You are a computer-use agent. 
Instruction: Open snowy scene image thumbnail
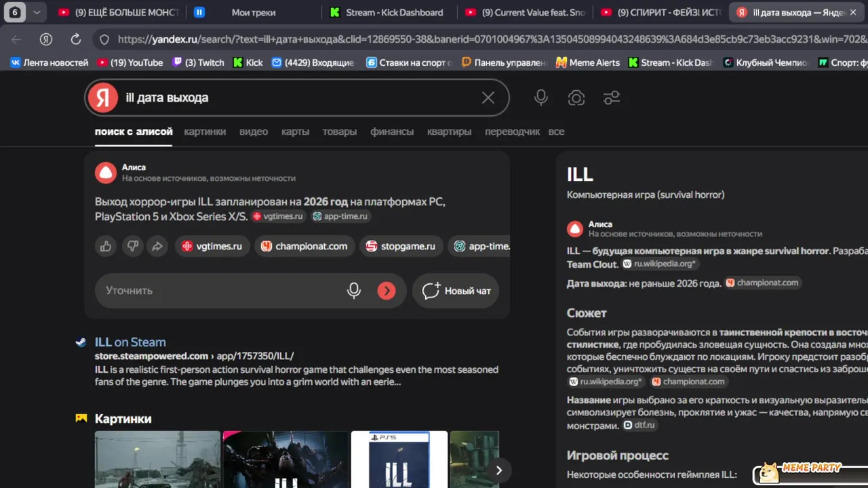[x=157, y=460]
